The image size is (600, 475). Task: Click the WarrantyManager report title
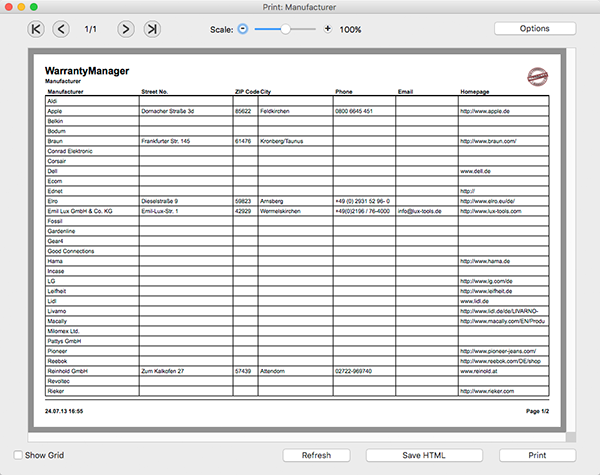(87, 71)
